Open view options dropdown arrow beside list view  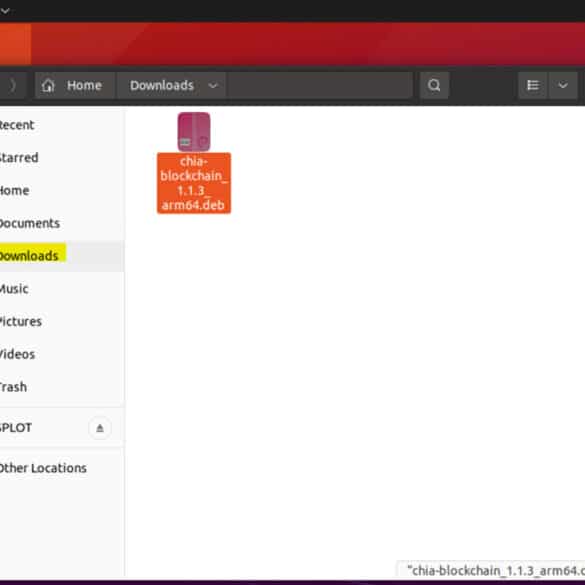(x=563, y=85)
